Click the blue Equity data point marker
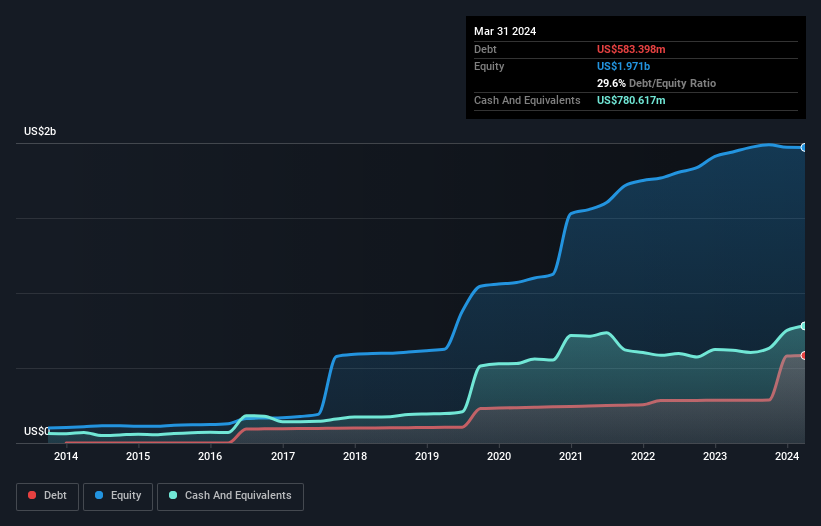Viewport: 821px width, 526px height. click(804, 148)
